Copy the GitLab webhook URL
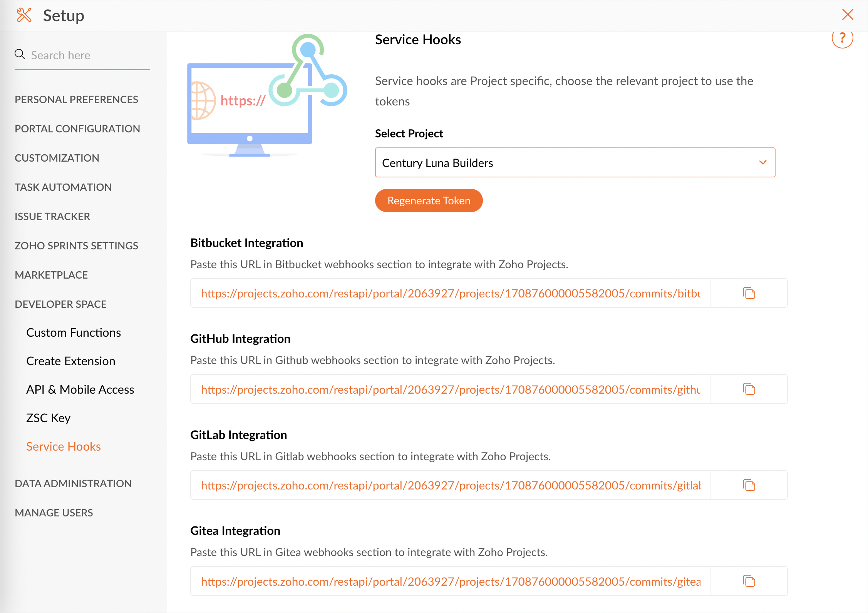Viewport: 868px width, 613px height. click(x=749, y=485)
